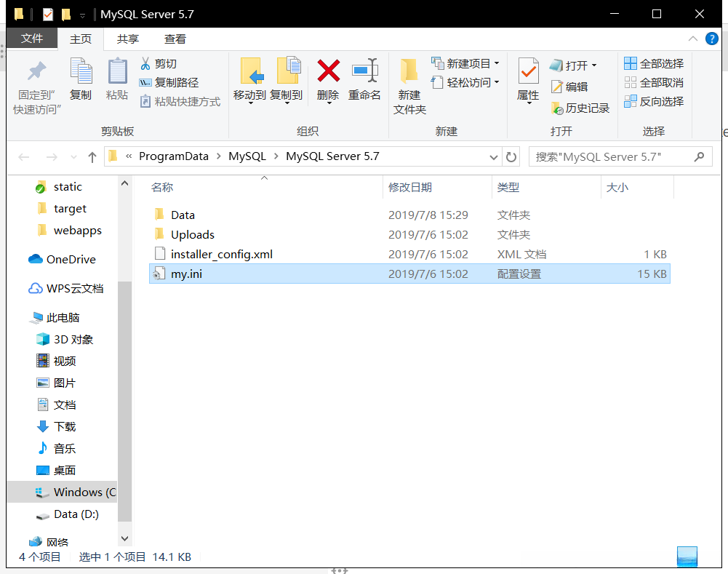The image size is (728, 574).
Task: Open the New item (新建项目) dropdown
Action: click(465, 63)
